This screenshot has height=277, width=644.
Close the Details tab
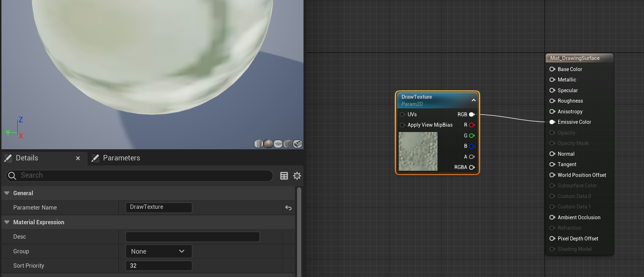78,158
